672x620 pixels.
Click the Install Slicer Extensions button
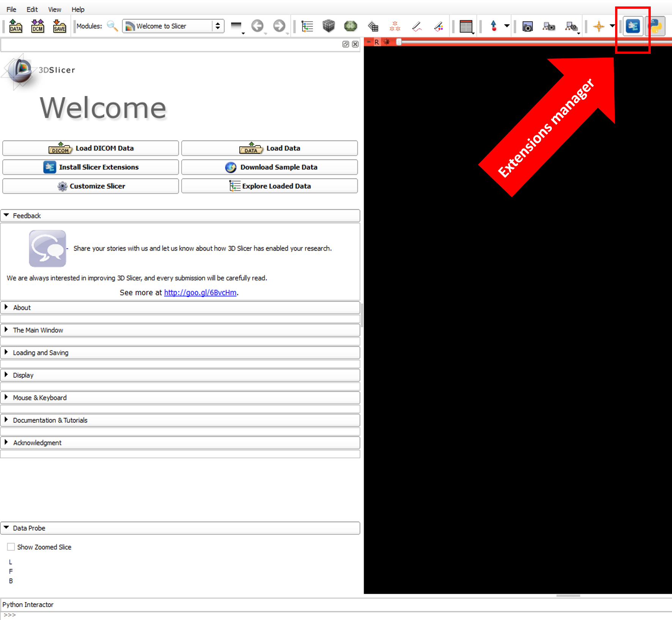[x=91, y=167]
